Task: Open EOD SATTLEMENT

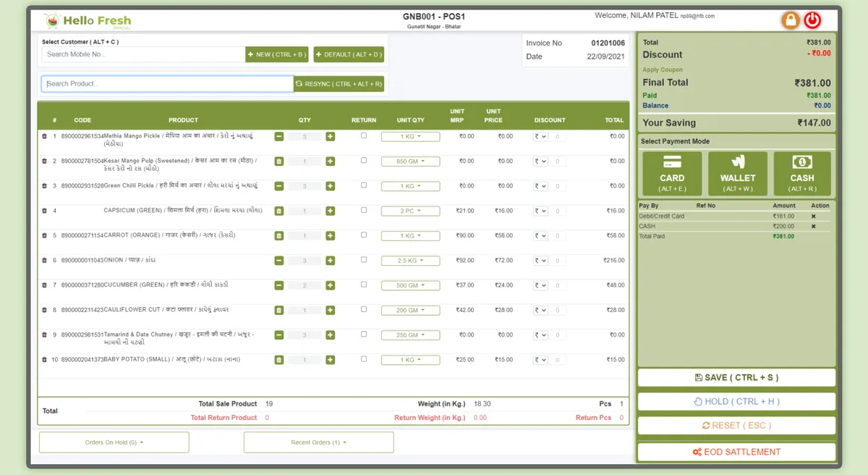Action: point(736,452)
